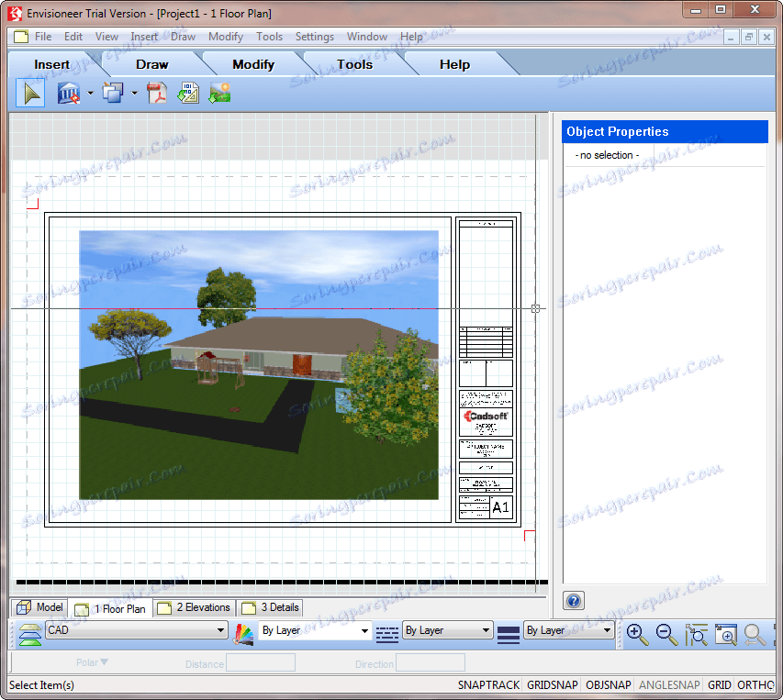Open the line style By Layer dropdown

pyautogui.click(x=448, y=630)
